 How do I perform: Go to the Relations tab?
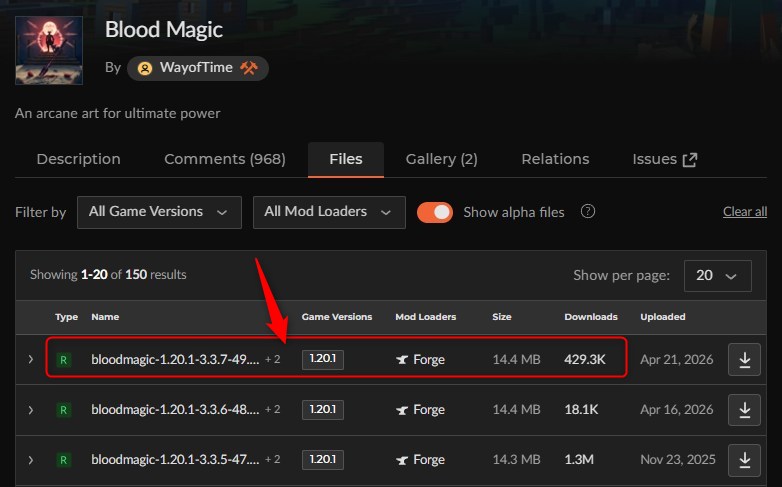[555, 159]
